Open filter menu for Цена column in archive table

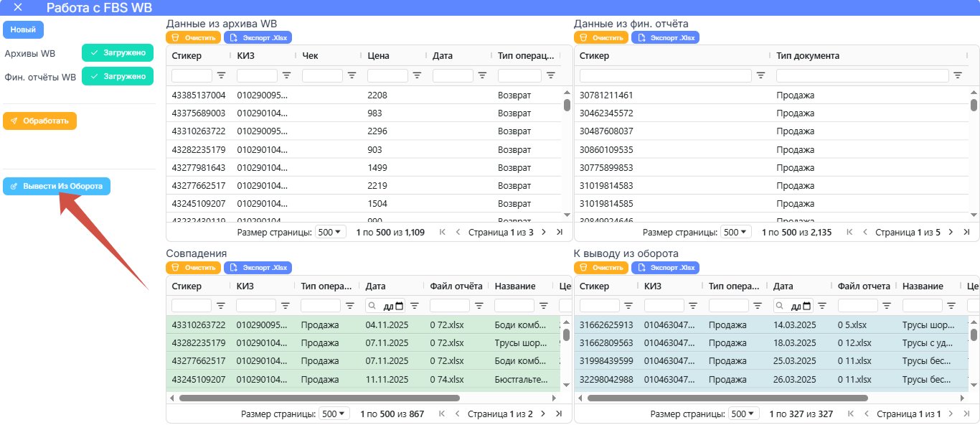(417, 75)
